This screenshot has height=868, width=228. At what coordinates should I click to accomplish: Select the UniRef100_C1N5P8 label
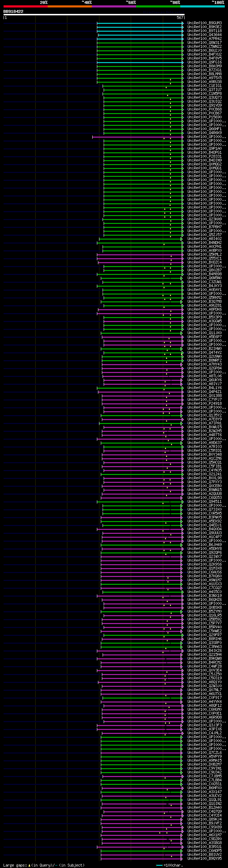click(x=204, y=94)
